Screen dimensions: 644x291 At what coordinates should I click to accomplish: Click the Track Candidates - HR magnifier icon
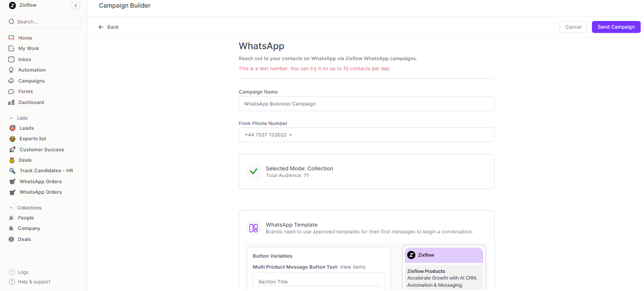pyautogui.click(x=11, y=170)
